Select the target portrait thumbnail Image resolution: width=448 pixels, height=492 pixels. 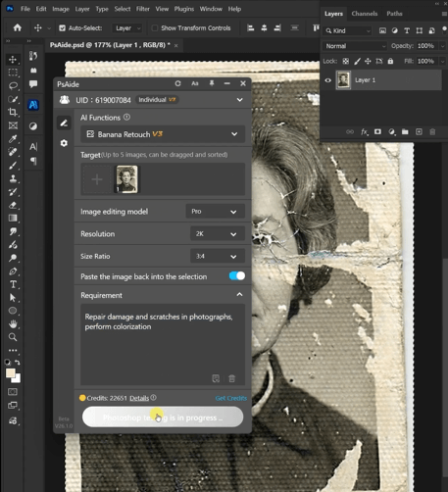[x=127, y=179]
